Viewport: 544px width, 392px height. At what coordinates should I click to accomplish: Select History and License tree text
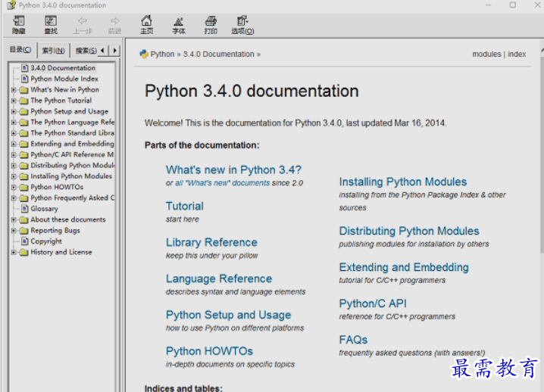tap(61, 252)
